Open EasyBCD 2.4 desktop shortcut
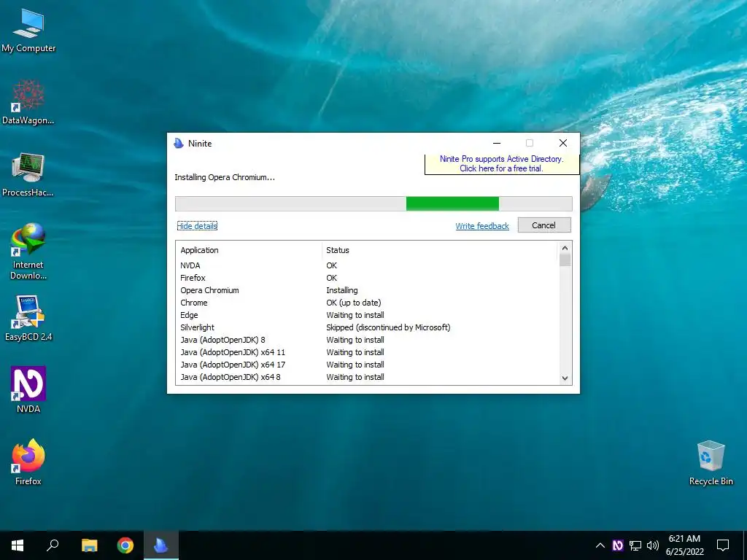This screenshot has width=747, height=560. coord(28,319)
